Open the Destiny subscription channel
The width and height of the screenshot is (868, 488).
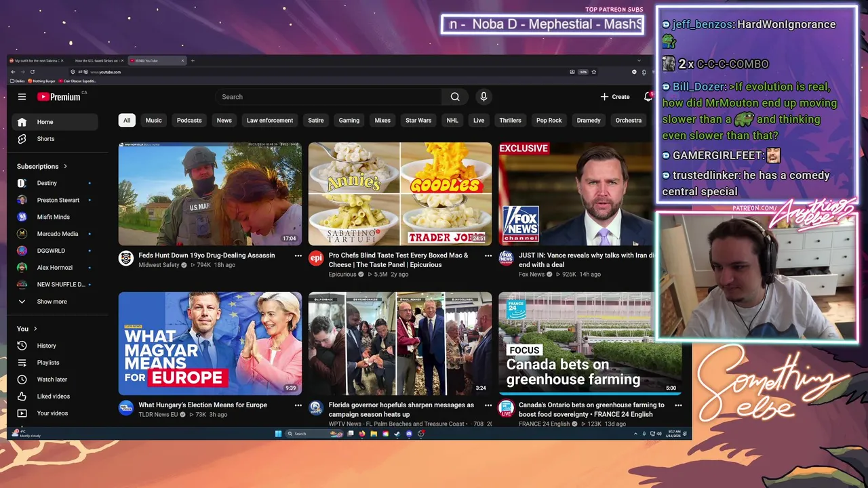[55, 183]
